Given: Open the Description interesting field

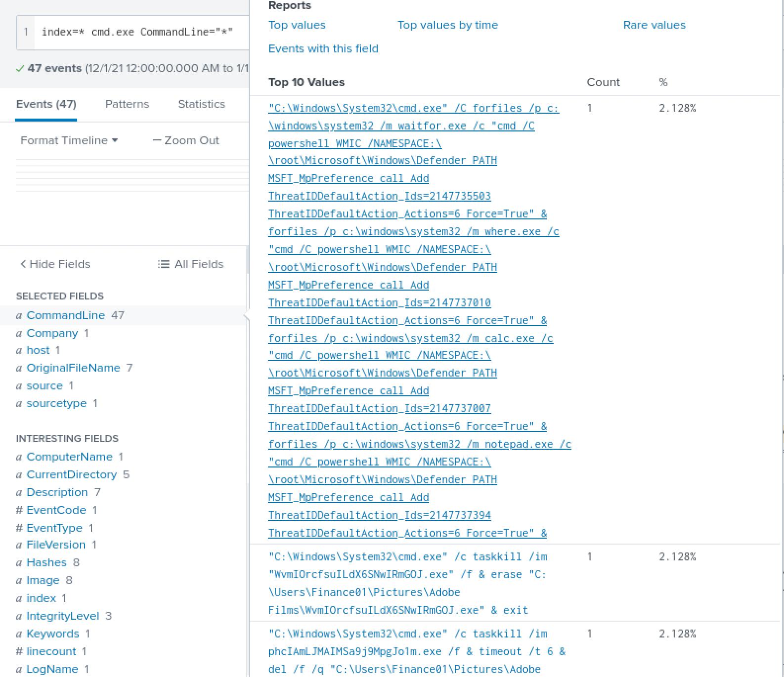Looking at the screenshot, I should tap(57, 492).
